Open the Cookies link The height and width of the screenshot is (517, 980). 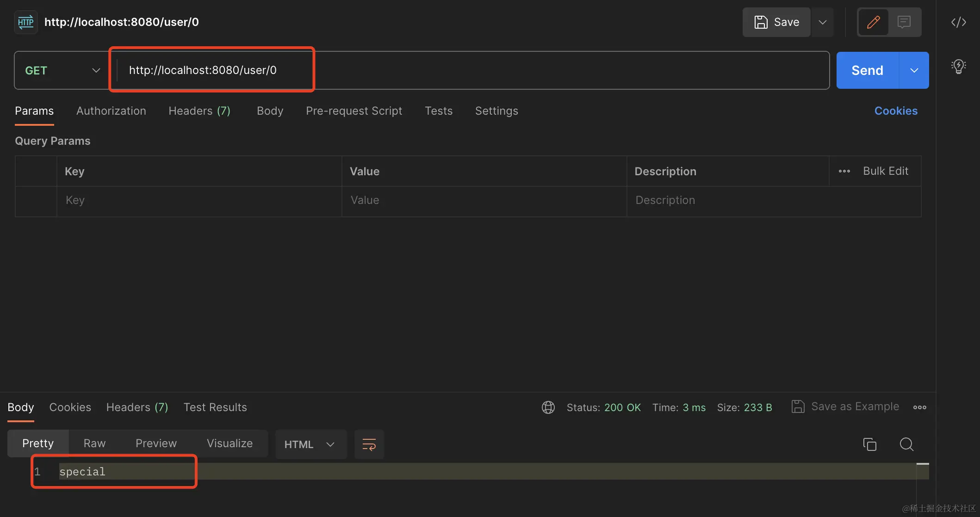[895, 111]
